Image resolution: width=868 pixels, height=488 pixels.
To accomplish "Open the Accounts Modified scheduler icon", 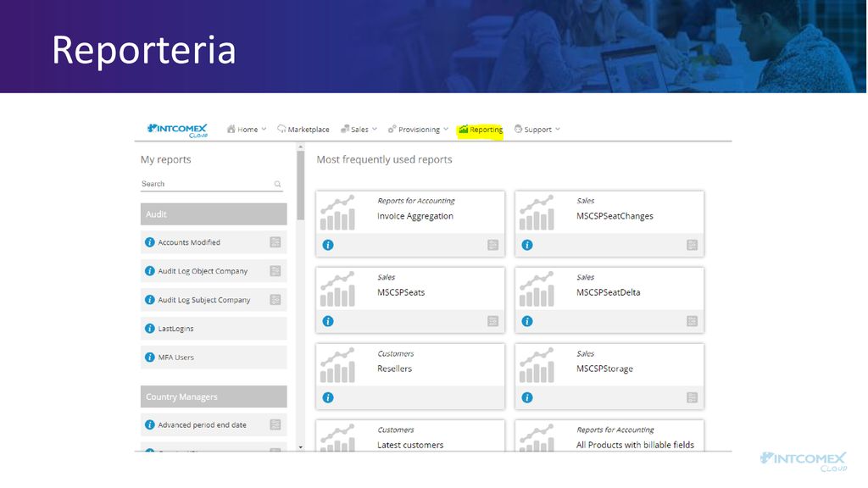I will coord(275,242).
